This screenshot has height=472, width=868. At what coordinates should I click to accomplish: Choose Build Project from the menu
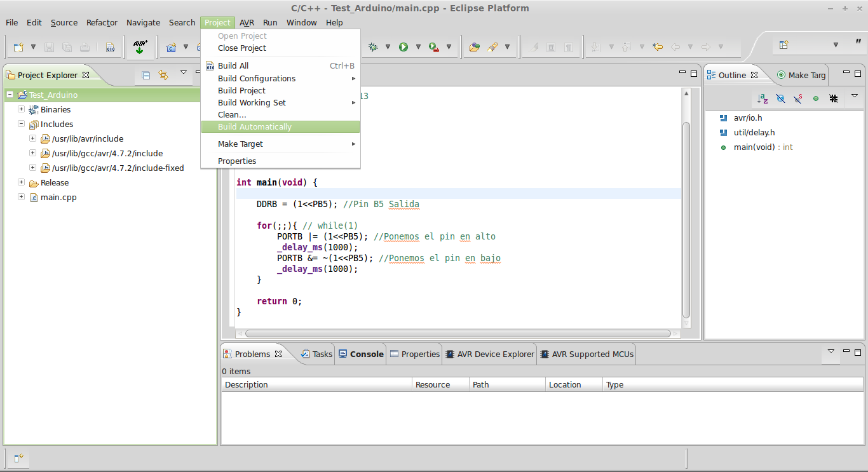click(280, 91)
